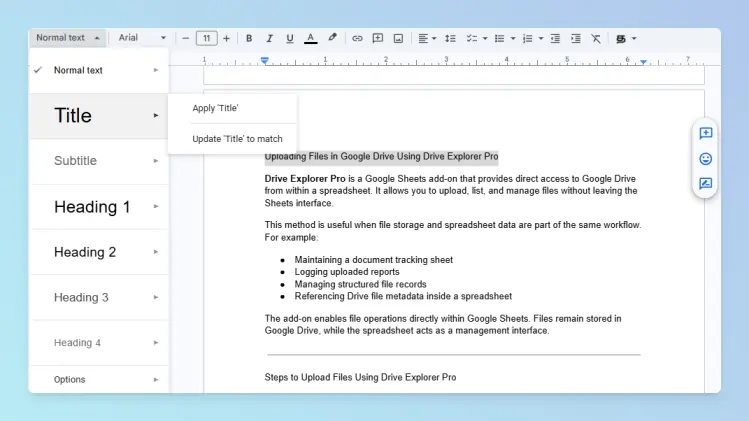This screenshot has height=421, width=749.
Task: Decrease the indent
Action: [555, 38]
